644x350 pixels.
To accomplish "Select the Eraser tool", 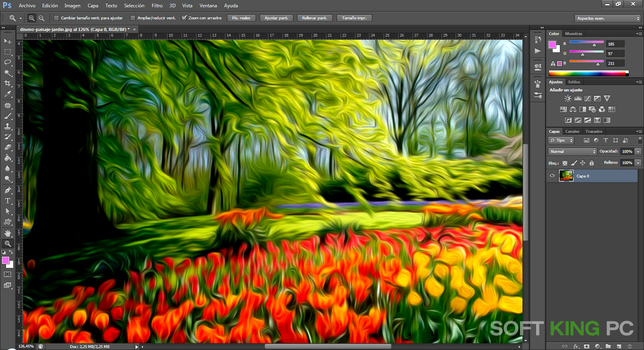I will pos(8,147).
